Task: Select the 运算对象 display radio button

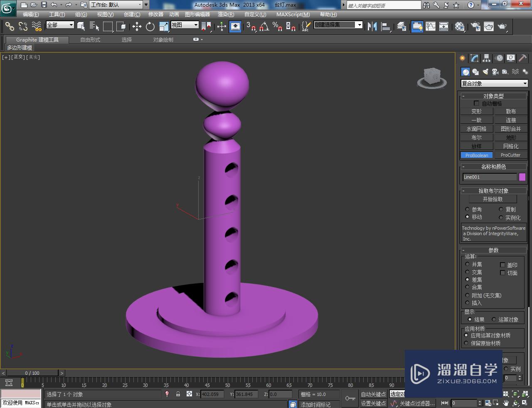Action: pyautogui.click(x=494, y=319)
